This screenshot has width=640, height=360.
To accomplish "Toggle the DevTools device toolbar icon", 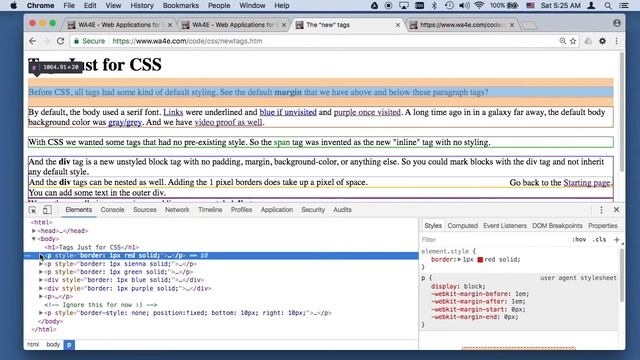I will (x=47, y=210).
